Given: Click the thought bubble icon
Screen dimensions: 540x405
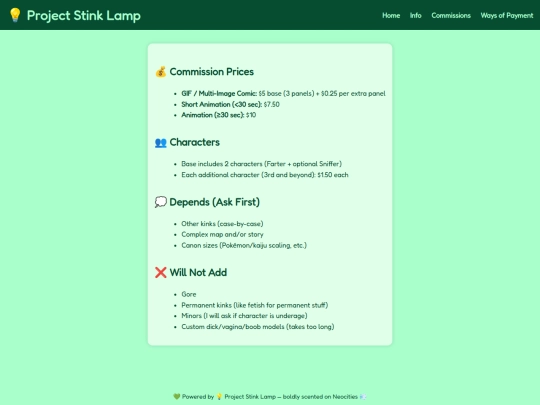Looking at the screenshot, I should point(160,202).
